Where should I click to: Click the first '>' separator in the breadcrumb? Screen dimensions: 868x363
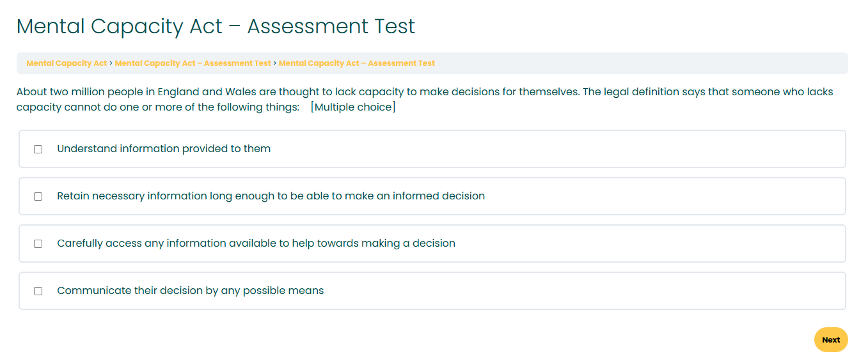[x=111, y=63]
